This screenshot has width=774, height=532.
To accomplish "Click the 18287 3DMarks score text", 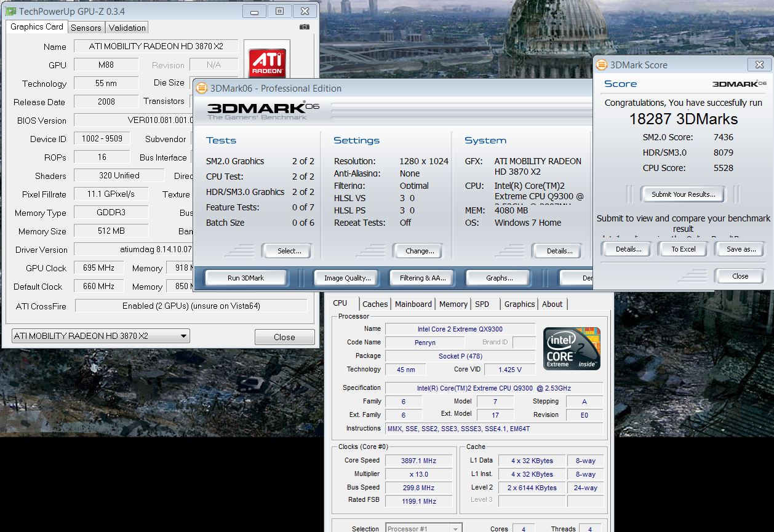I will click(683, 119).
